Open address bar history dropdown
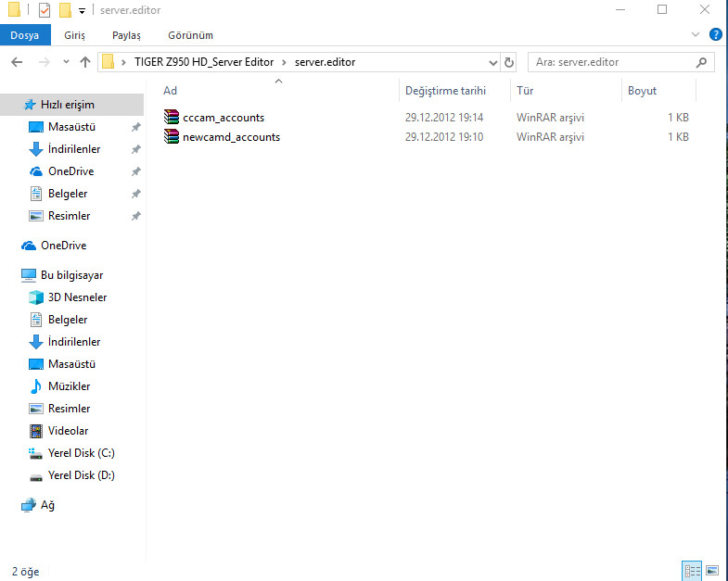728x581 pixels. [x=493, y=62]
